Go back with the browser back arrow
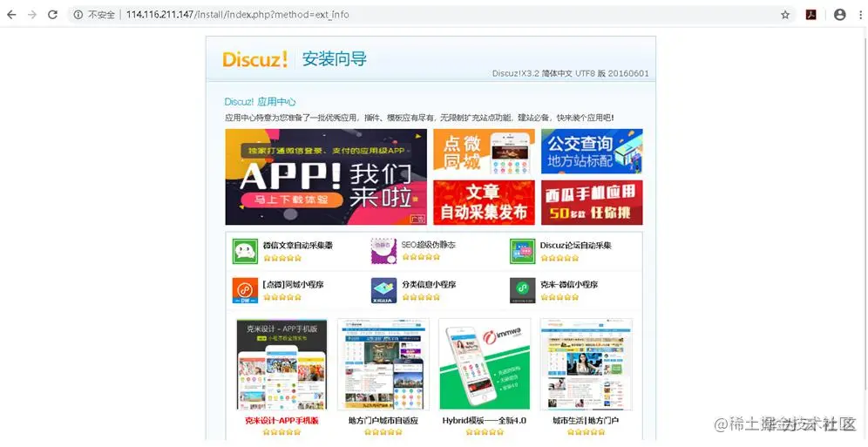Viewport: 868px width, 447px height. 11,15
